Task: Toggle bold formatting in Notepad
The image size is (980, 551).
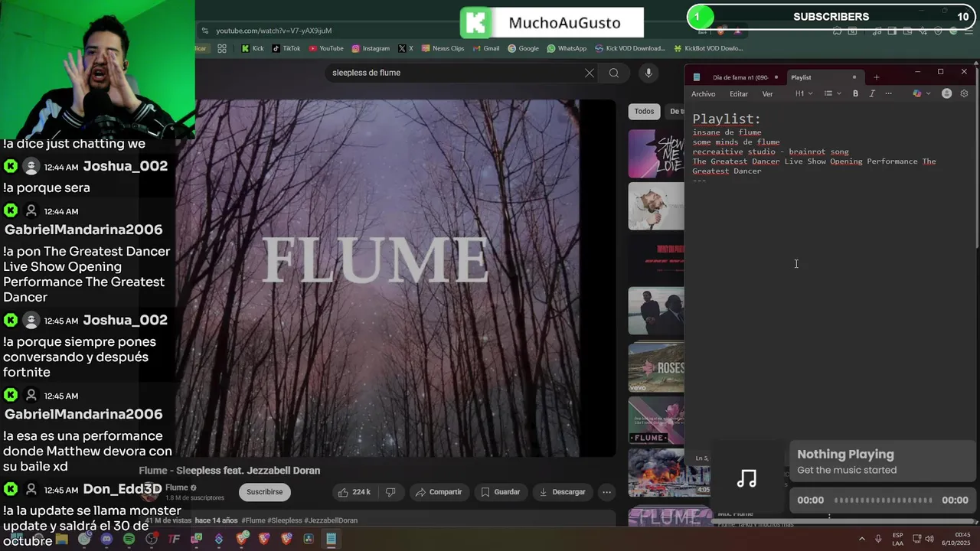Action: [855, 94]
